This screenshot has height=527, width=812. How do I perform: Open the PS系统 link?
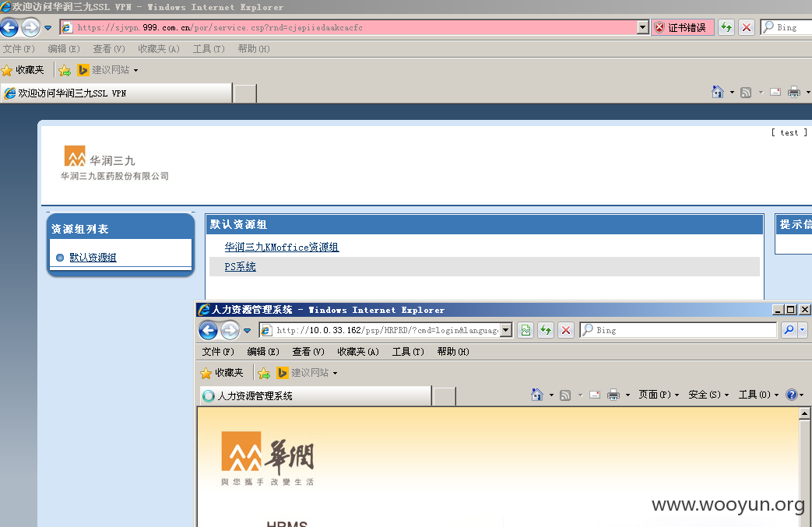point(240,266)
